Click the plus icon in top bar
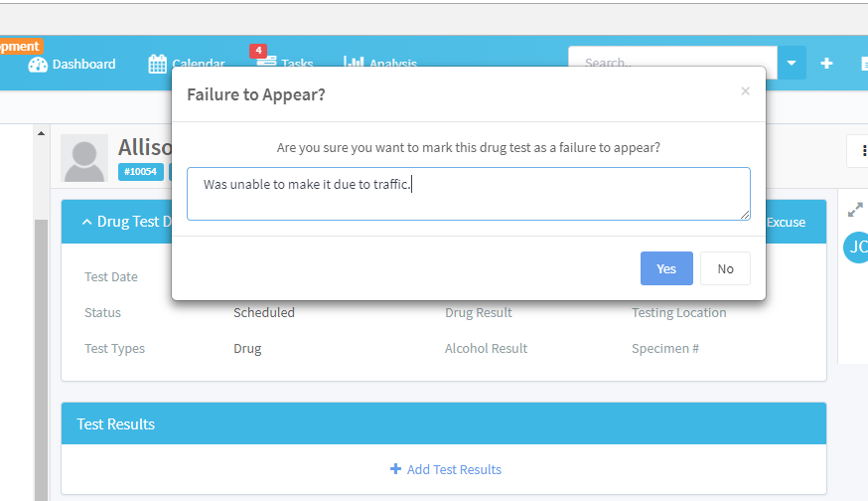The height and width of the screenshot is (501, 868). [826, 64]
